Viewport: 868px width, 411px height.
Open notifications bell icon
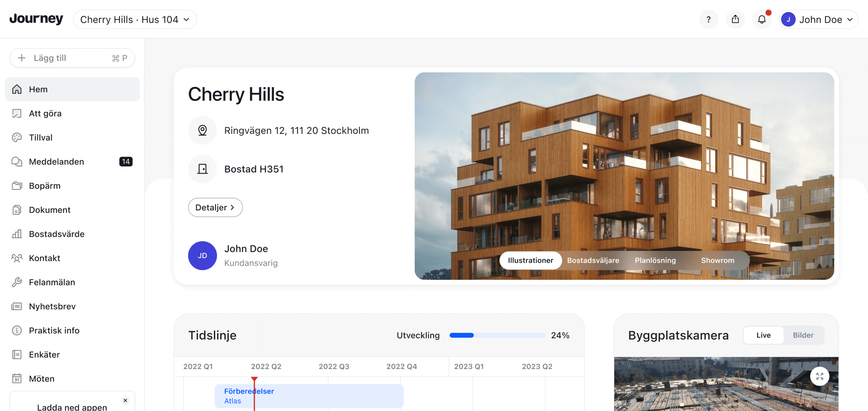[762, 20]
